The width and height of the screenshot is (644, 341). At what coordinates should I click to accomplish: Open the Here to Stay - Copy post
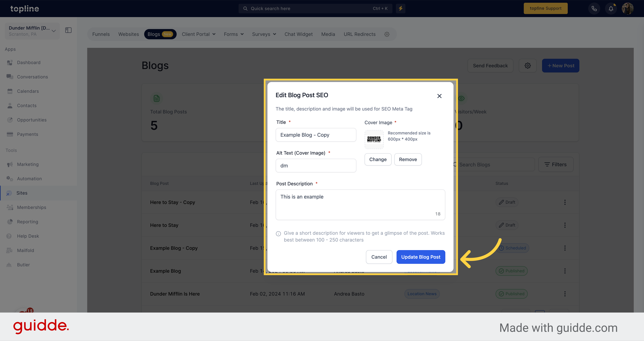pos(173,202)
